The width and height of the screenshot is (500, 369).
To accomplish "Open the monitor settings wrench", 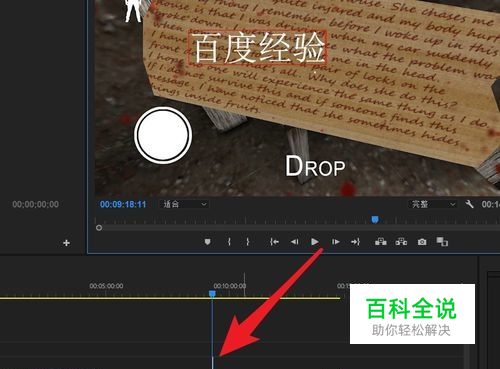I will tap(469, 204).
